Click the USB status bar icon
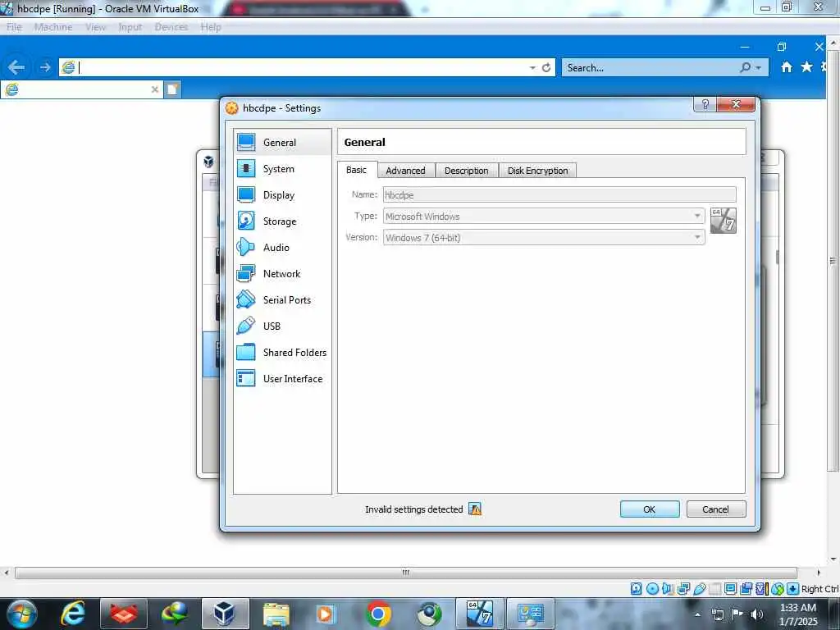 699,589
